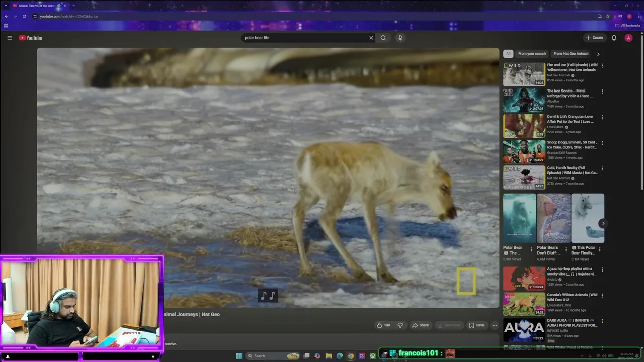Open the account avatar menu on YouTube
644x362 pixels.
[x=628, y=38]
